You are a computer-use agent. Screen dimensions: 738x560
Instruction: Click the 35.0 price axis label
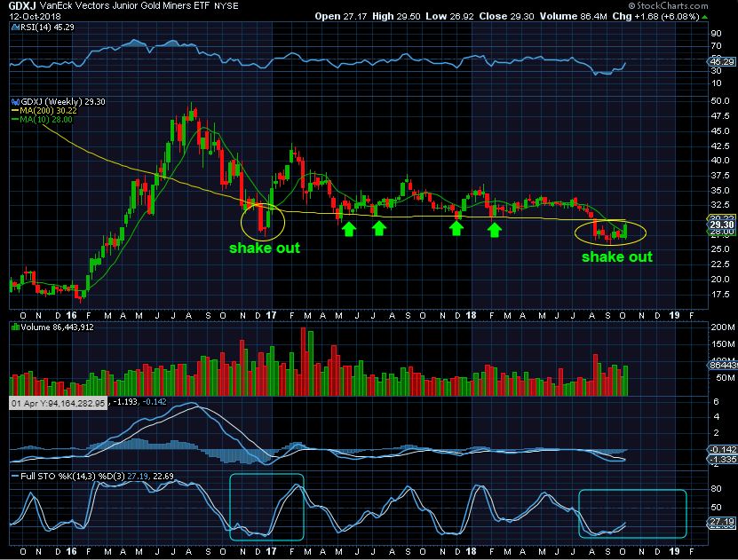pyautogui.click(x=720, y=191)
